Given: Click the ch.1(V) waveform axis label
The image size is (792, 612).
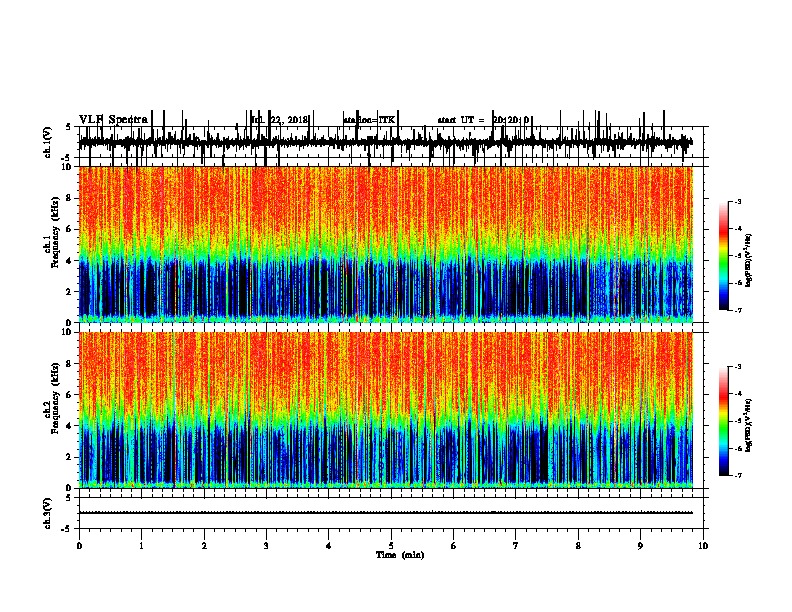Looking at the screenshot, I should [x=48, y=142].
